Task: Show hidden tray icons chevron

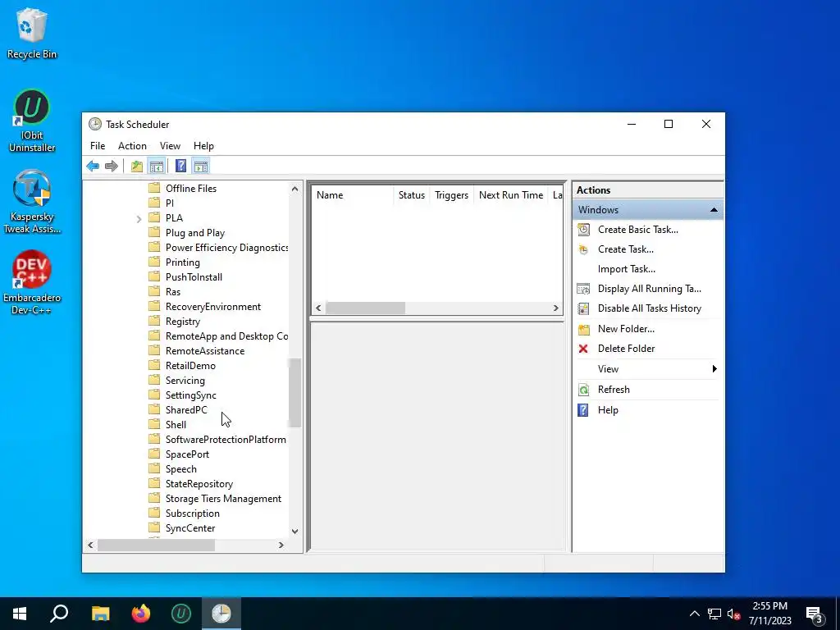Action: tap(694, 614)
